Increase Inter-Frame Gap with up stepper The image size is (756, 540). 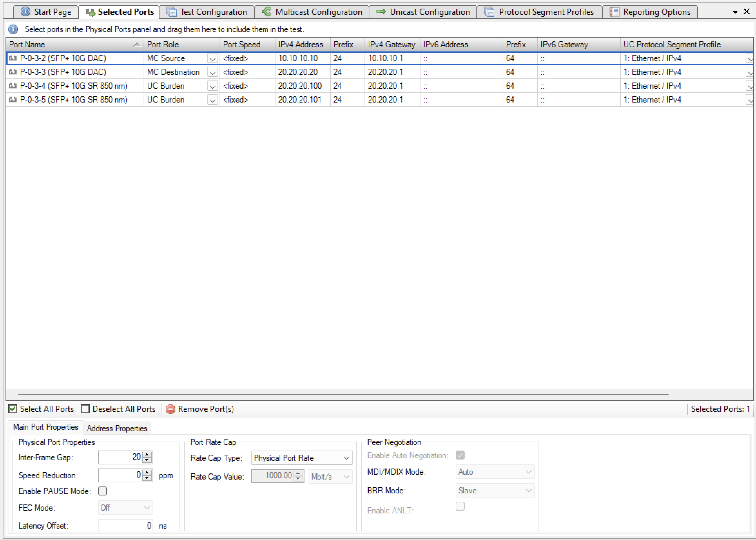tap(147, 455)
